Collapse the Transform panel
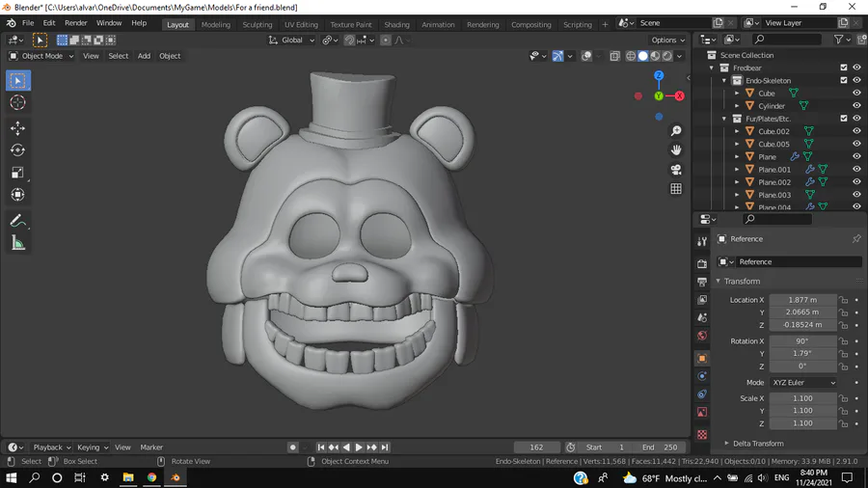Screen dimensions: 868x488 (718, 281)
